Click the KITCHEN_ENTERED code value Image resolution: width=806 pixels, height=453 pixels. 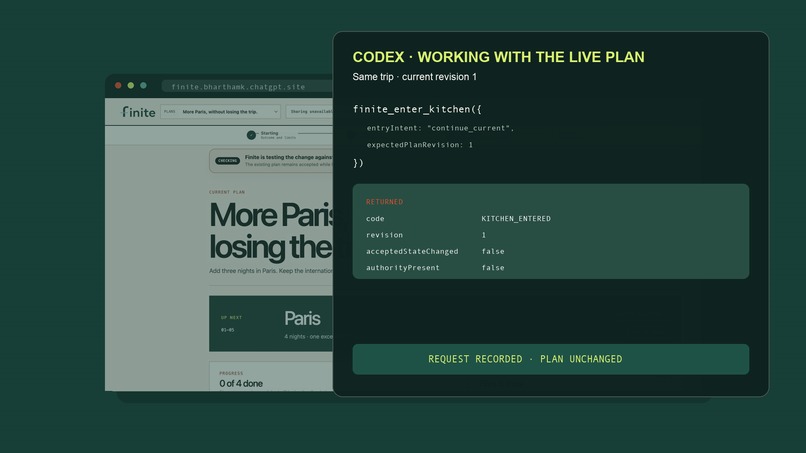516,219
